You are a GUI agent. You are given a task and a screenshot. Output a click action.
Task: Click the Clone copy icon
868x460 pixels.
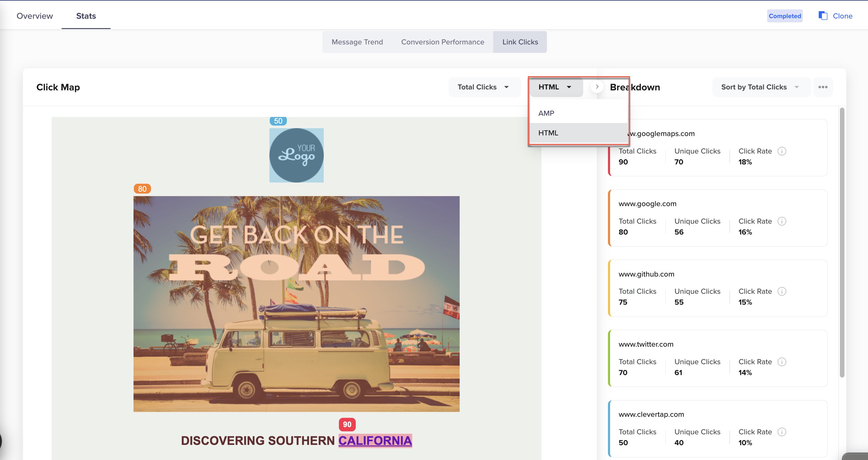click(x=823, y=16)
